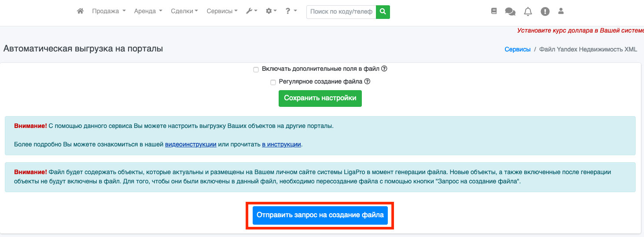Open the gear settings dropdown
Viewport: 644px width, 237px height.
click(x=271, y=11)
